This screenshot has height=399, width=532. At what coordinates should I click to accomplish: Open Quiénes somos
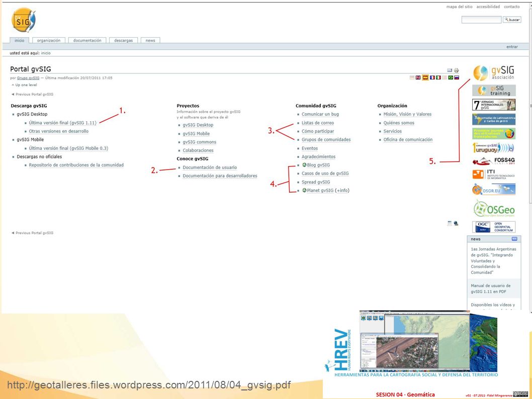tap(399, 123)
